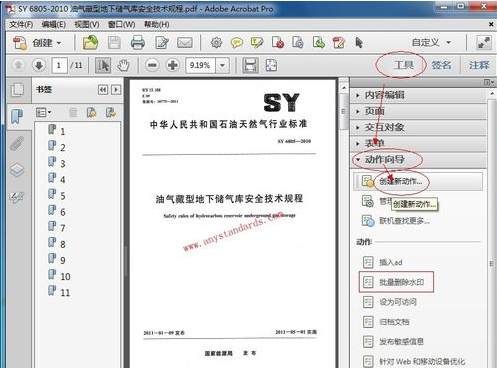This screenshot has height=368, width=497.
Task: Open the 签名 Sign pane tab
Action: click(441, 65)
